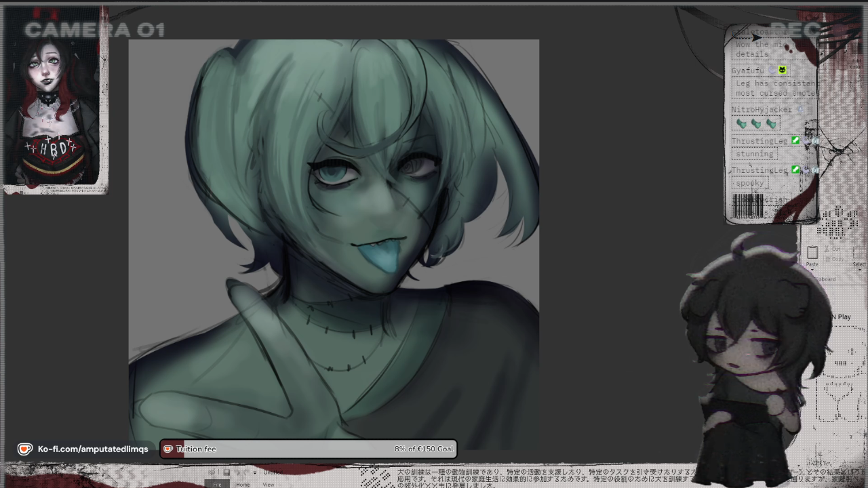Click the green badge beside second ThrustingLeg
868x488 pixels.
[x=795, y=170]
